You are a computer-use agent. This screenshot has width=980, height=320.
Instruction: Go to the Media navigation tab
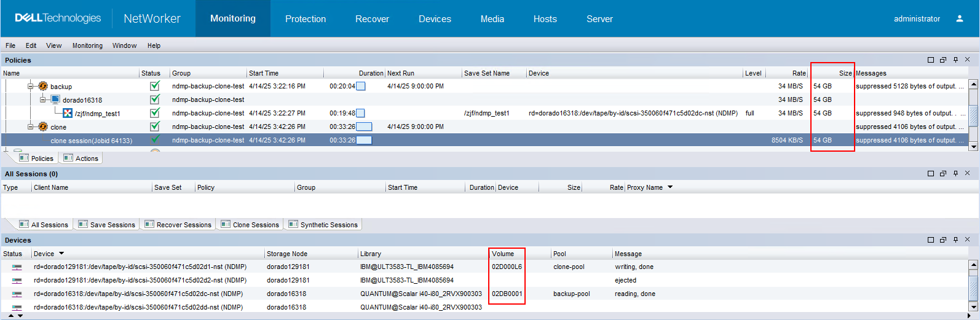pyautogui.click(x=492, y=19)
